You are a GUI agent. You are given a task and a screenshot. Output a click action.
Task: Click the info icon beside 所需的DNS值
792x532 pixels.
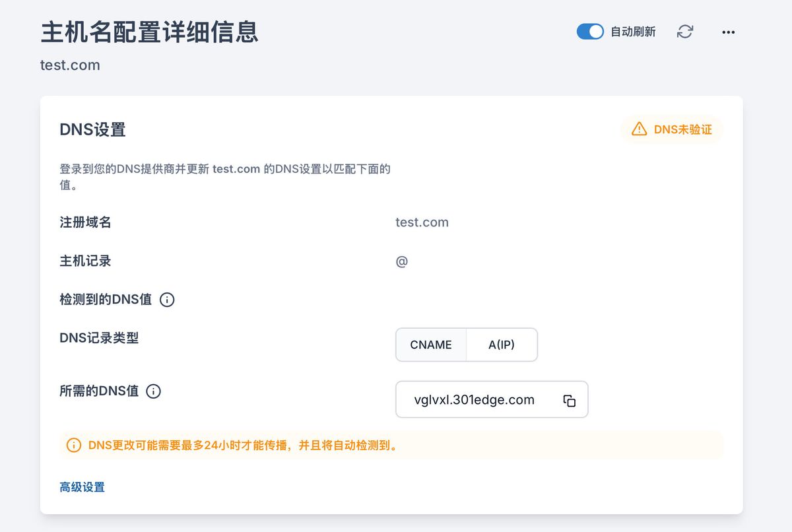(x=153, y=391)
